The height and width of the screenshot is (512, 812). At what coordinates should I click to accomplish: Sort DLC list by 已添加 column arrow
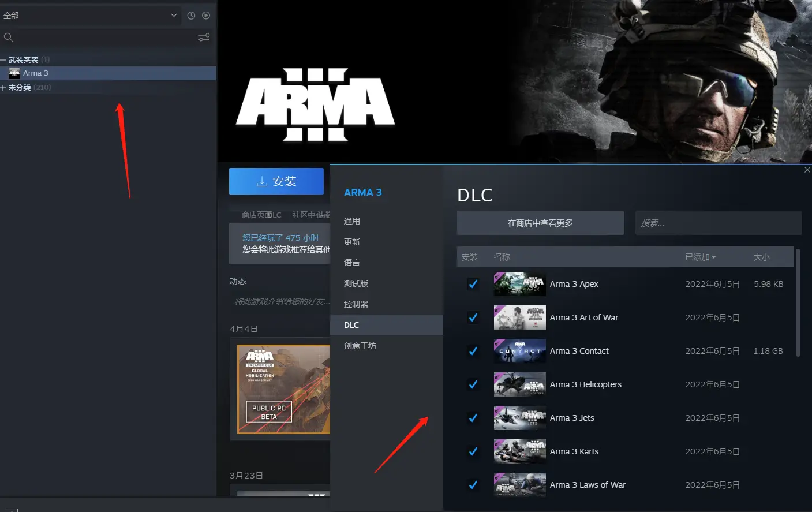click(714, 257)
